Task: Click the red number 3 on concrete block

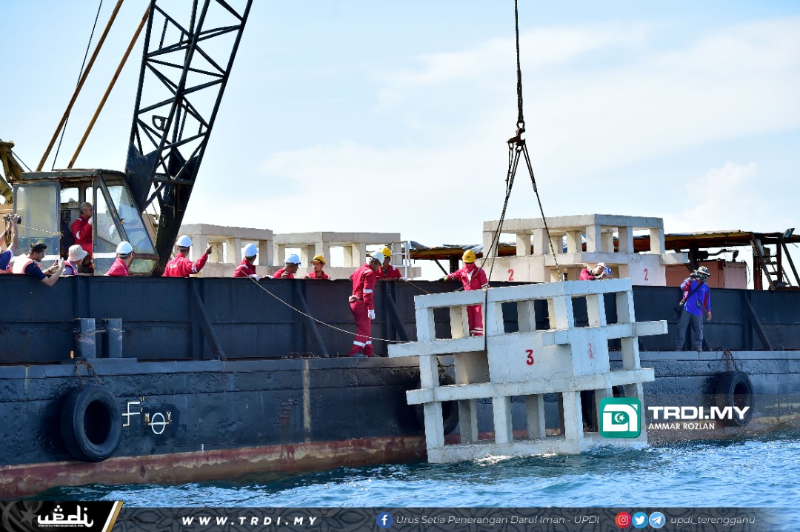Action: click(529, 357)
